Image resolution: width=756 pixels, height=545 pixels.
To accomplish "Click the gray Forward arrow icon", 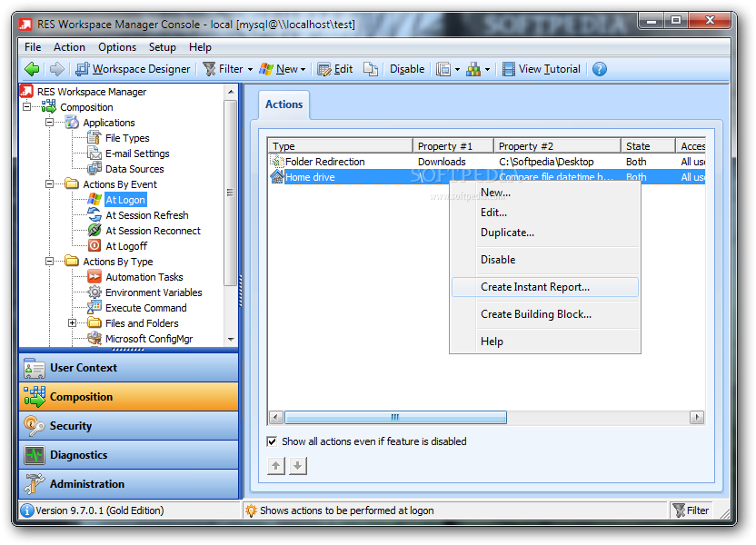I will point(56,69).
